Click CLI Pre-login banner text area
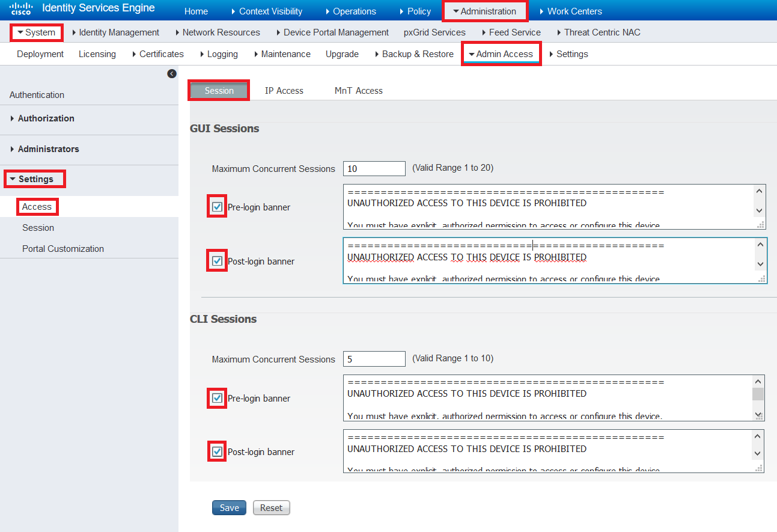 coord(554,398)
